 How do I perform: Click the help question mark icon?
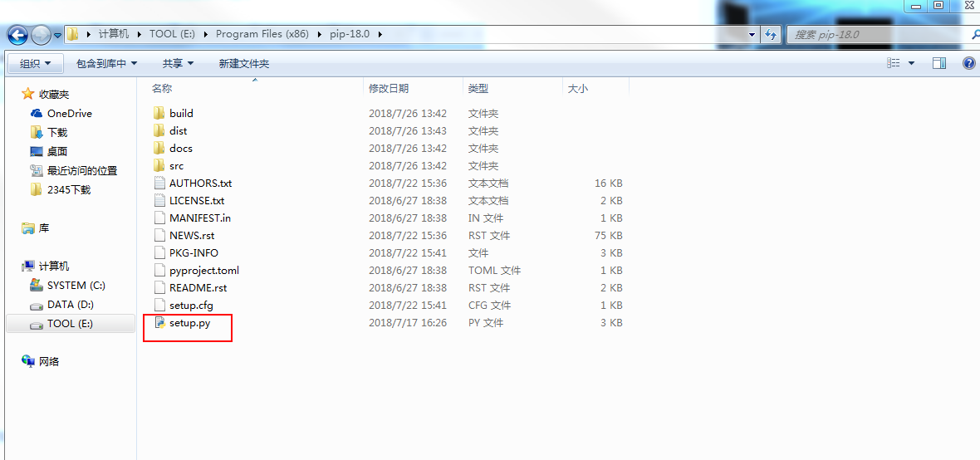(x=969, y=63)
